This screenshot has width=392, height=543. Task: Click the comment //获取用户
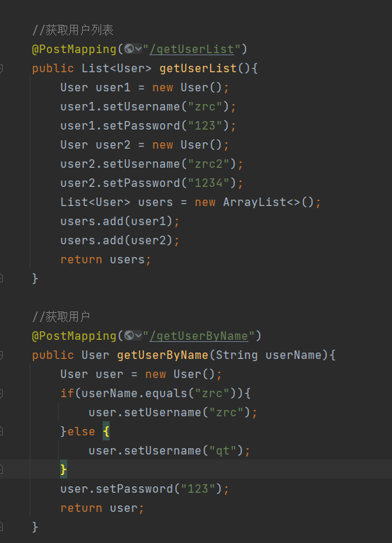tap(61, 317)
